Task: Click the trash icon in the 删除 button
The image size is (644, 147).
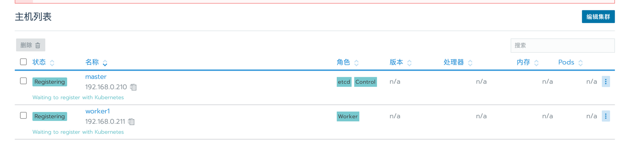Action: pyautogui.click(x=38, y=45)
